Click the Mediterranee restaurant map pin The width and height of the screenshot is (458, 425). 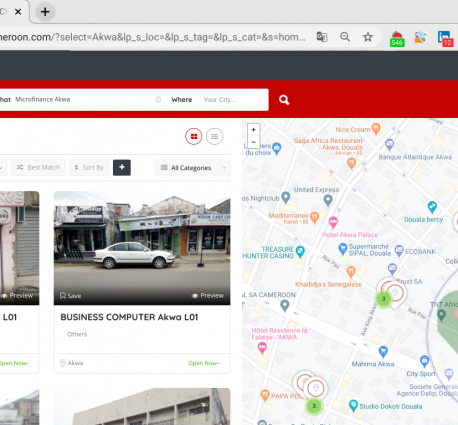click(x=314, y=217)
